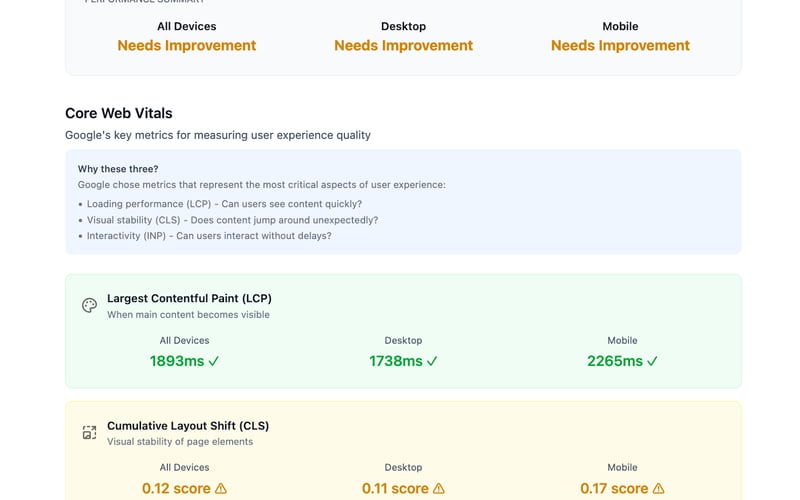Click the checkmark next to 2265ms
Viewport: 800px width, 500px height.
[653, 361]
